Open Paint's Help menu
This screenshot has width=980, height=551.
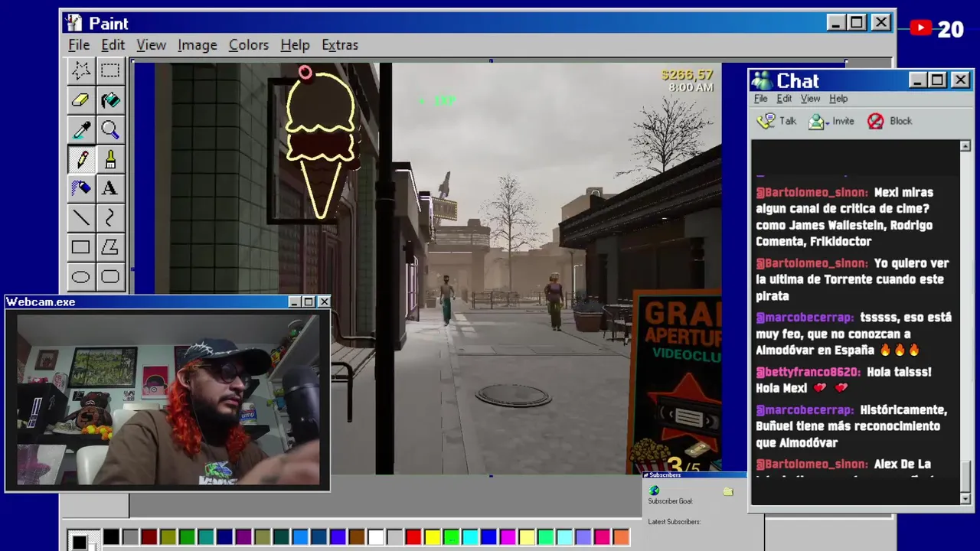[295, 45]
